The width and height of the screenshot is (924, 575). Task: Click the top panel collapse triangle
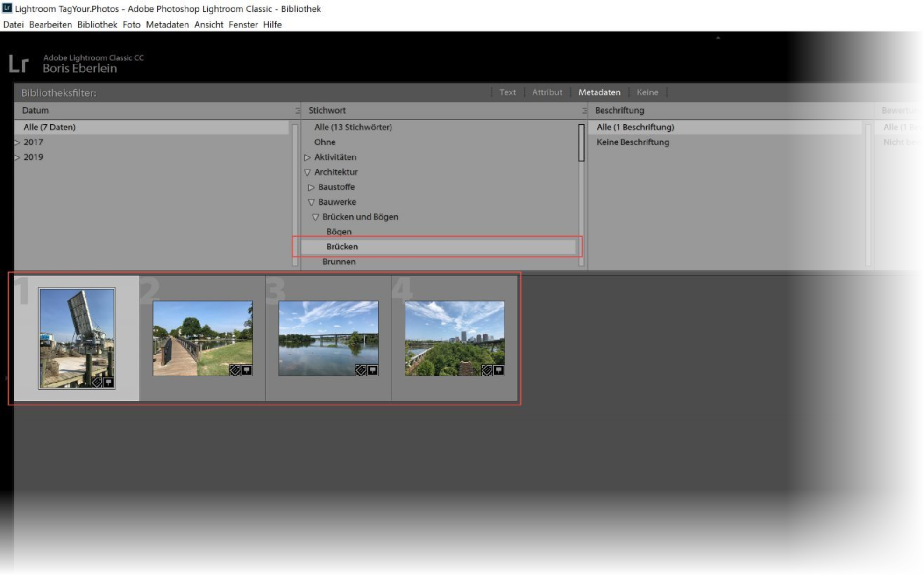pyautogui.click(x=718, y=38)
